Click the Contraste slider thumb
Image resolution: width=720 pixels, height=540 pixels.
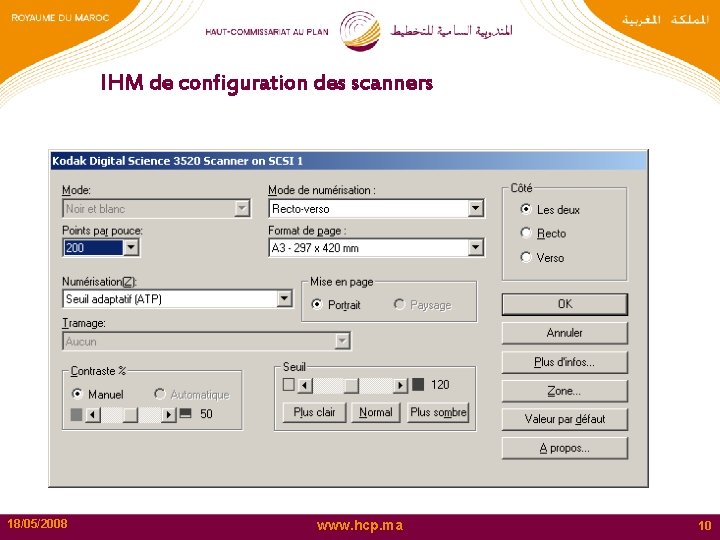coord(130,415)
